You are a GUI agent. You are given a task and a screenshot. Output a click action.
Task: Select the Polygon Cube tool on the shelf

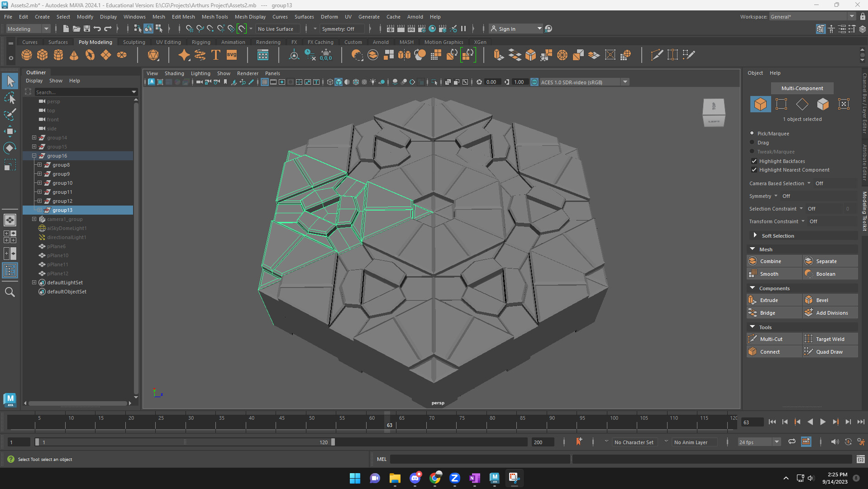(x=42, y=55)
